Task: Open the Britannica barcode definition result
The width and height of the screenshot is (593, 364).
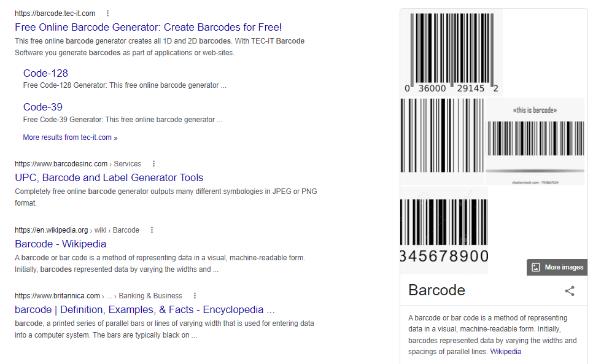Action: pos(144,309)
